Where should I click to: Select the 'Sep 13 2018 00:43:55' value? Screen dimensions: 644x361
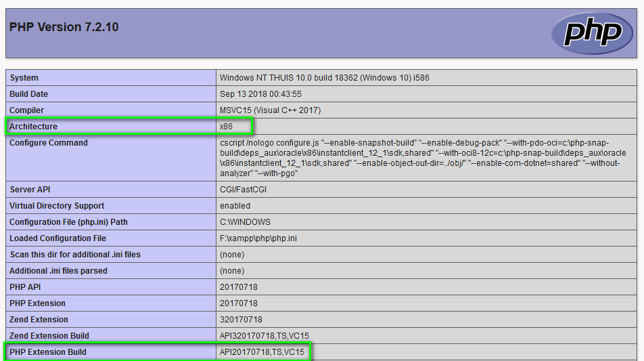point(261,93)
